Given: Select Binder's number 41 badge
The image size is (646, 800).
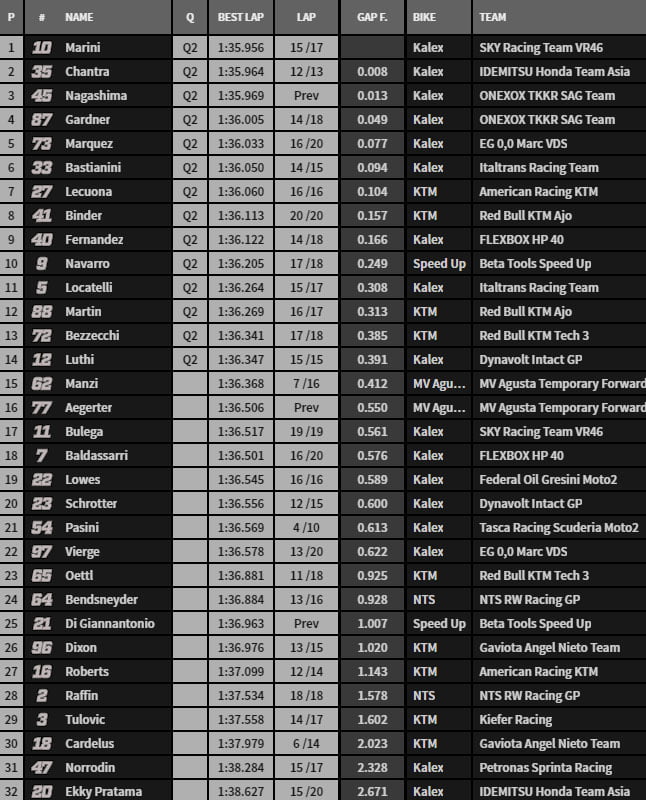Looking at the screenshot, I should click(41, 216).
